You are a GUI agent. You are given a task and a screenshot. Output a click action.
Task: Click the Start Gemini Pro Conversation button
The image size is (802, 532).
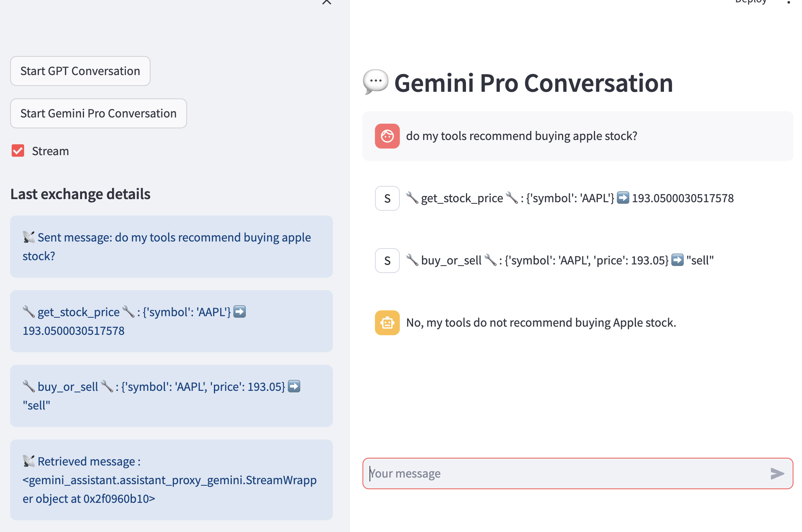click(x=98, y=114)
